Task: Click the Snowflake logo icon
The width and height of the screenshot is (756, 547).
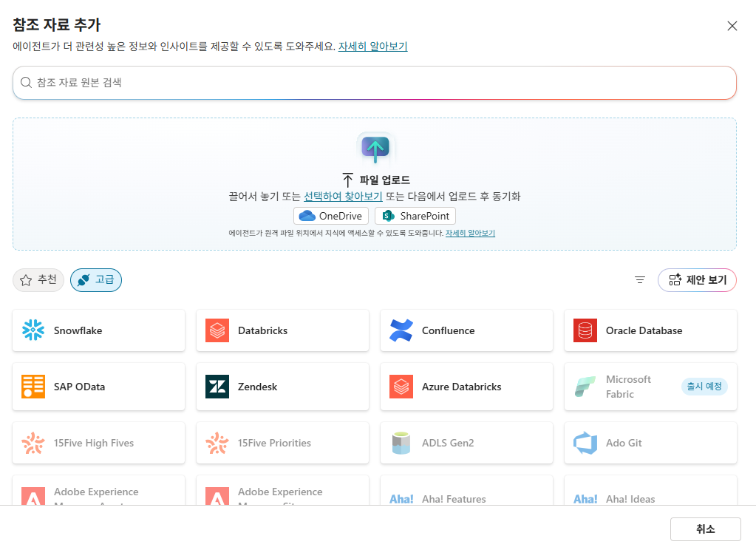Action: [33, 330]
